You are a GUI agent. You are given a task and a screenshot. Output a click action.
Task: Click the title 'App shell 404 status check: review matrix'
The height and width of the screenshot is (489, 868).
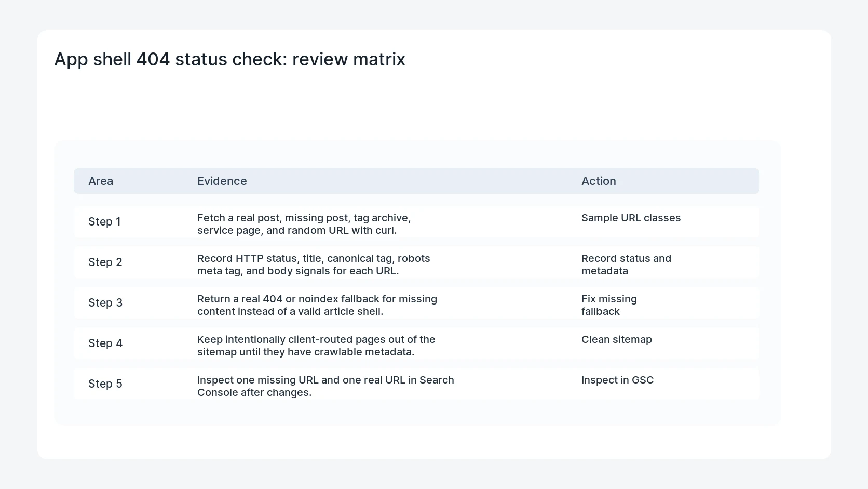point(229,59)
